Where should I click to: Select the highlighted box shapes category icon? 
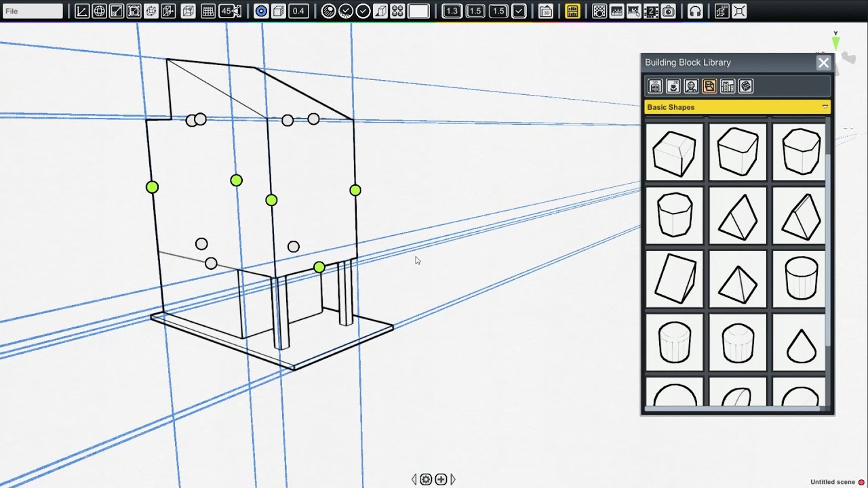pos(709,86)
